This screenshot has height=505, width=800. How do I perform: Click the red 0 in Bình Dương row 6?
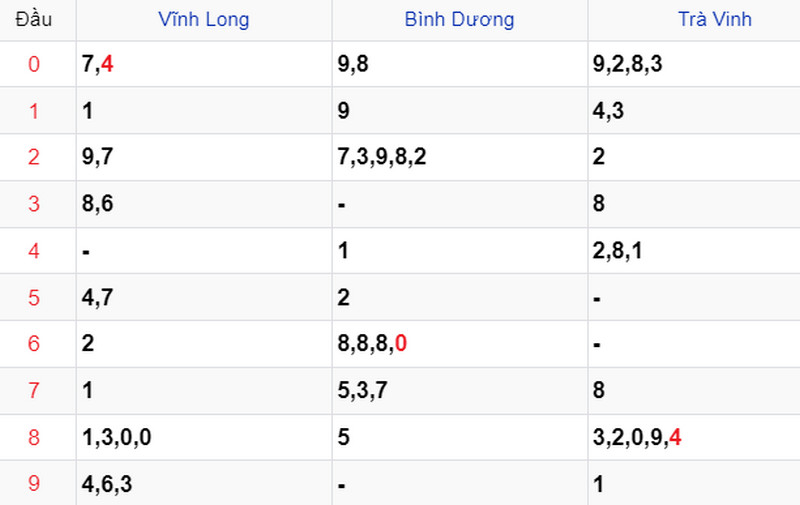tap(401, 344)
